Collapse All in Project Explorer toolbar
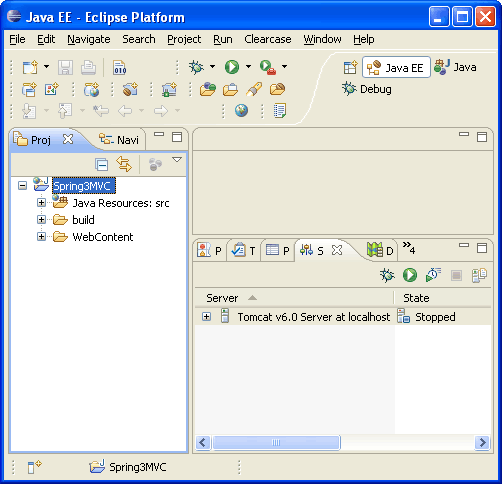 pos(101,164)
